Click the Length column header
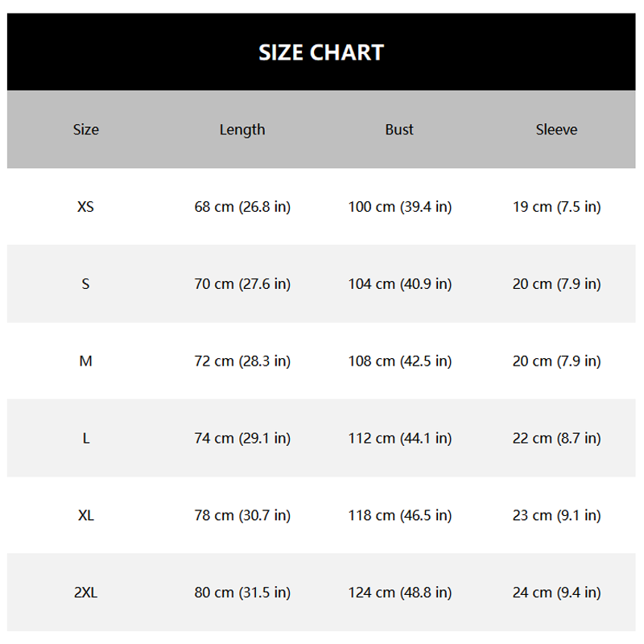 pos(242,130)
